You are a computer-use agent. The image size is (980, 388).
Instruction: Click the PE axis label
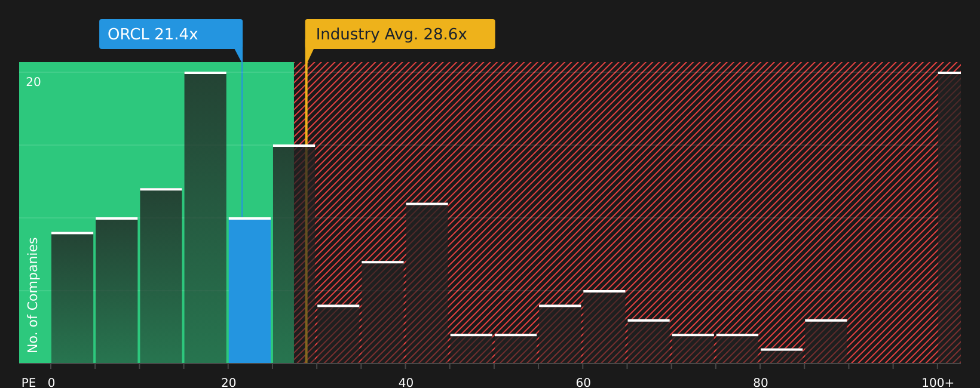pos(29,383)
